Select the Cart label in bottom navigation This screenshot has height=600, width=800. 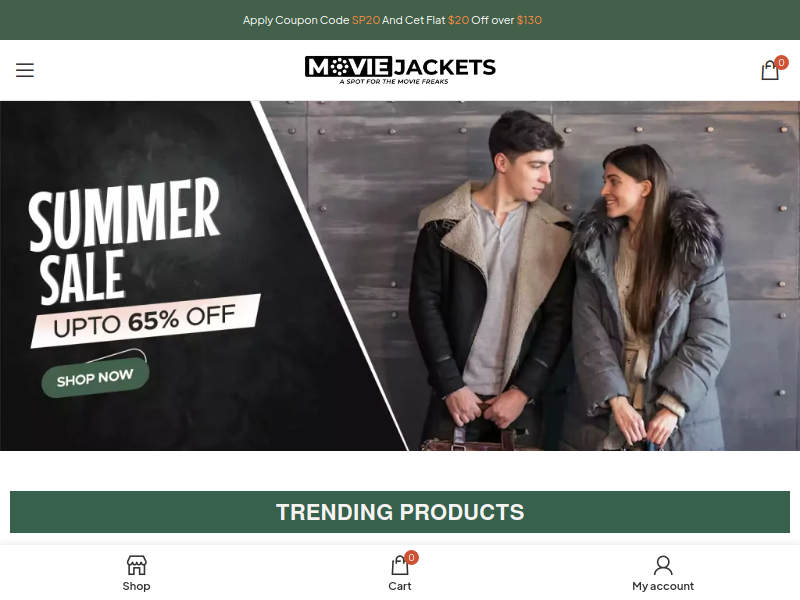click(399, 586)
